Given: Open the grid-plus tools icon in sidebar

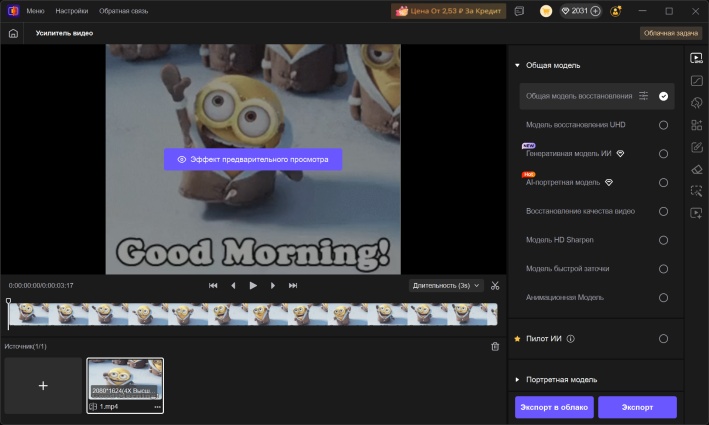Looking at the screenshot, I should [x=696, y=125].
